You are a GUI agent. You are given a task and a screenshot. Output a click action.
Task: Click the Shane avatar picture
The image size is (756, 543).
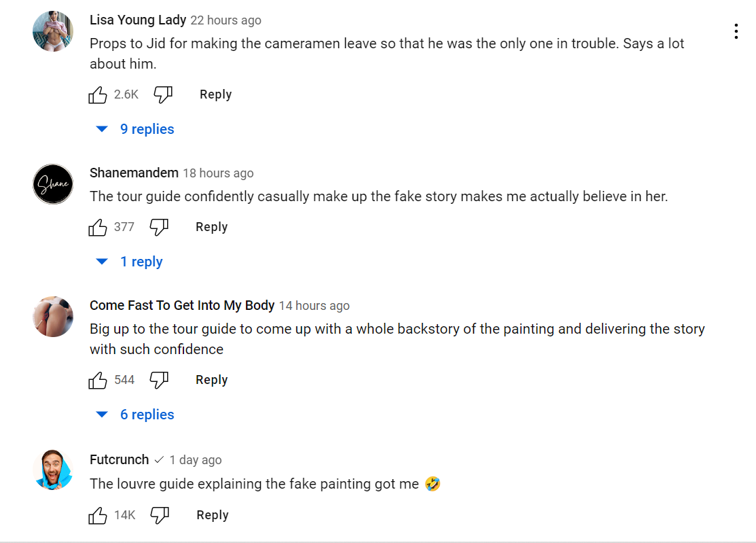tap(53, 184)
